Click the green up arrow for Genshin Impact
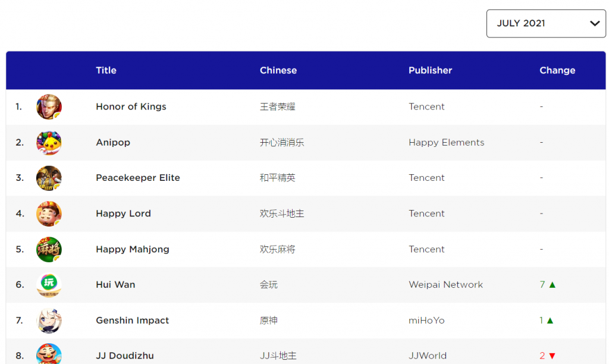This screenshot has width=609, height=364. [550, 321]
